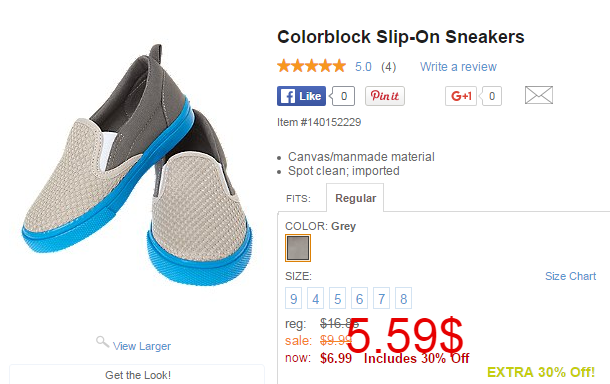Click the View Larger link
This screenshot has height=384, width=610.
pyautogui.click(x=142, y=346)
